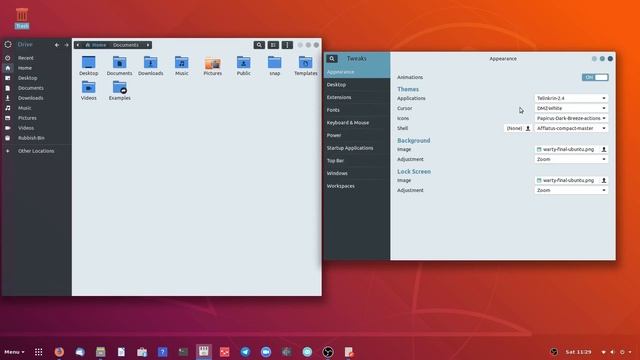The width and height of the screenshot is (640, 360).
Task: Open the Files window options menu icon
Action: [287, 45]
